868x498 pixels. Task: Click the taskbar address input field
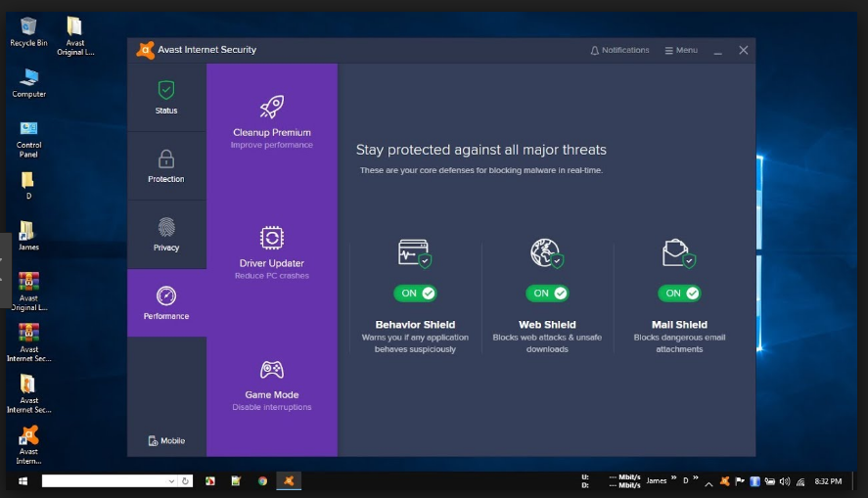click(x=110, y=481)
